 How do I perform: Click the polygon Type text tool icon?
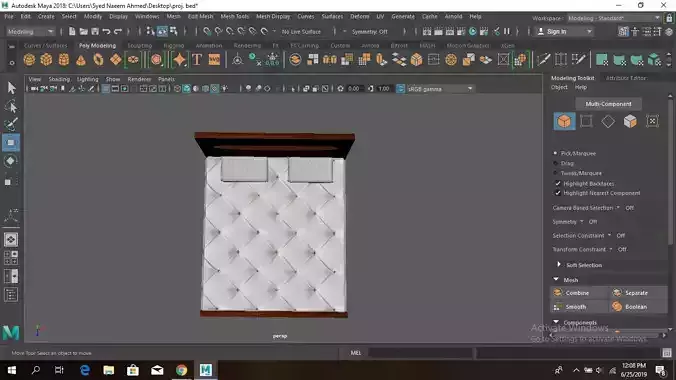[197, 60]
